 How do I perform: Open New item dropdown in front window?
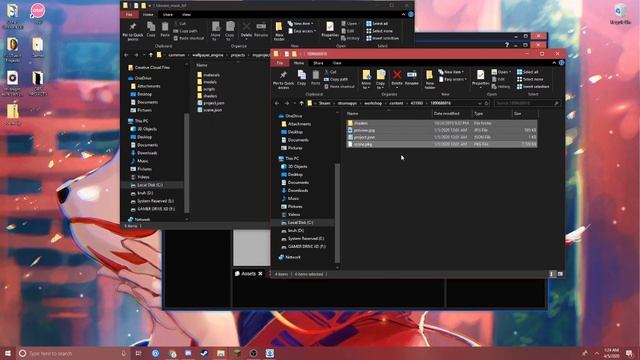(x=451, y=72)
